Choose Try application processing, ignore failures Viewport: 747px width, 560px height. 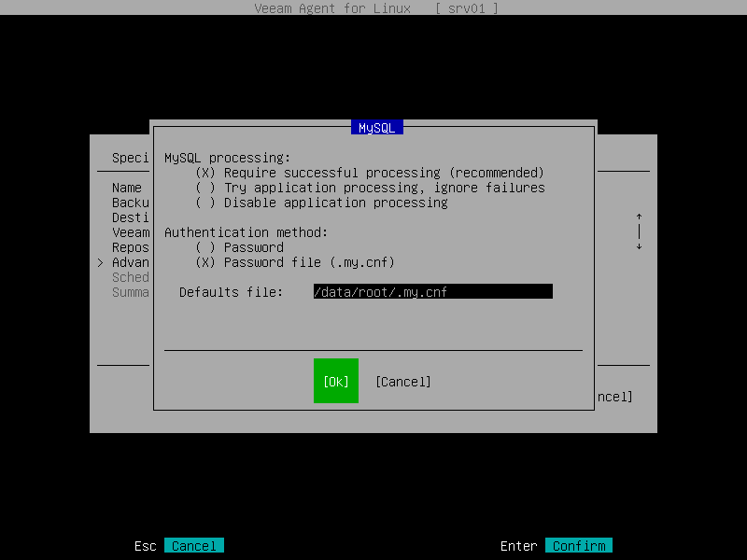370,188
